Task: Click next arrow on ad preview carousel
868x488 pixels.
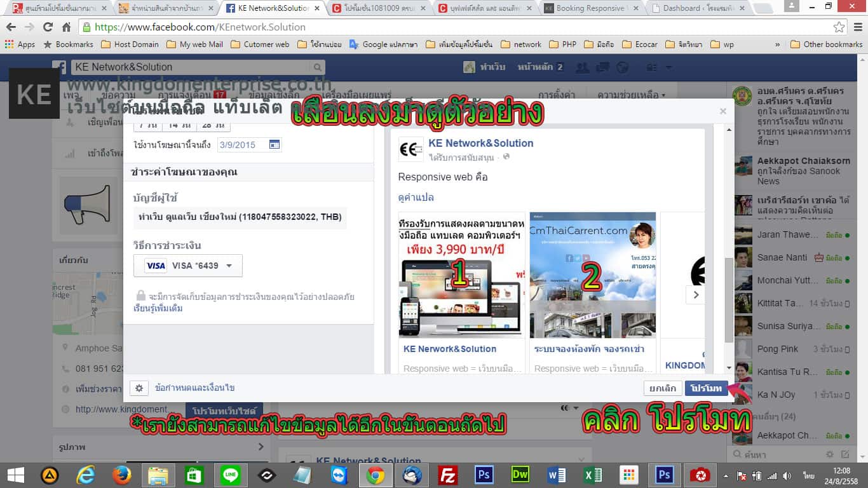Action: [x=696, y=295]
